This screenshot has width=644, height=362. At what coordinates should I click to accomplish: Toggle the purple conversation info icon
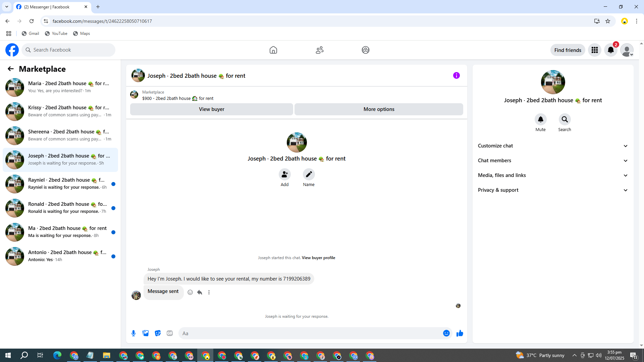click(x=456, y=75)
